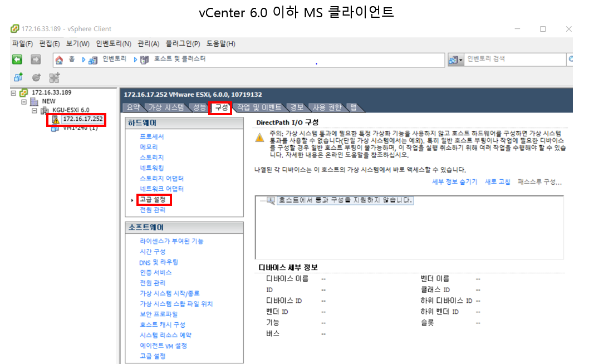The height and width of the screenshot is (364, 589).
Task: Click the 인벤토리 icon in the breadcrumb
Action: coord(93,60)
